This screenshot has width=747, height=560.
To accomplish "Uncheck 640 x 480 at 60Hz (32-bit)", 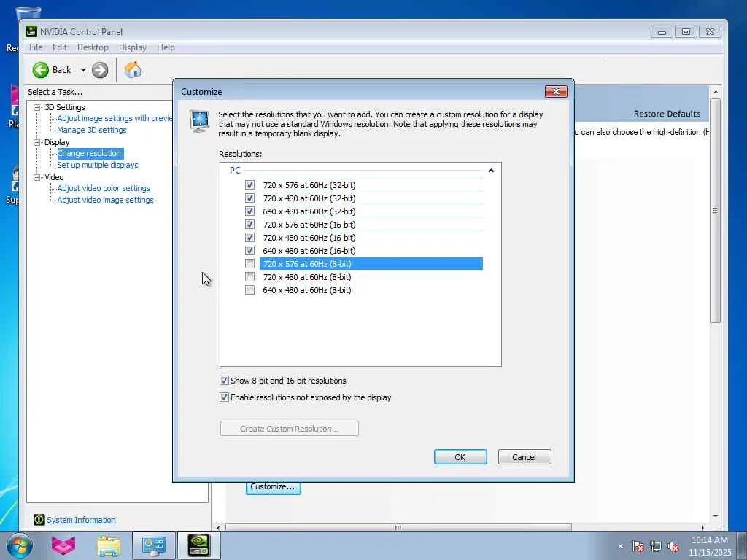I will click(249, 211).
